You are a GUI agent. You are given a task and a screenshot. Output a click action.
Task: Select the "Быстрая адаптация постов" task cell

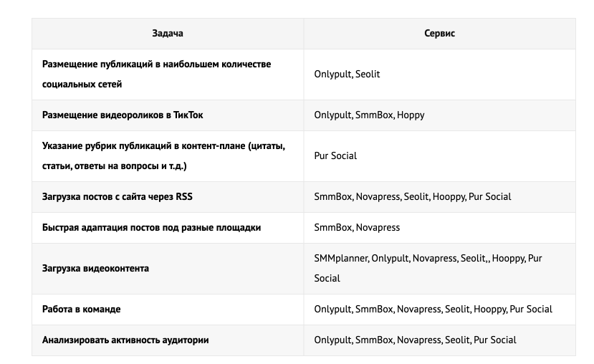(x=151, y=227)
